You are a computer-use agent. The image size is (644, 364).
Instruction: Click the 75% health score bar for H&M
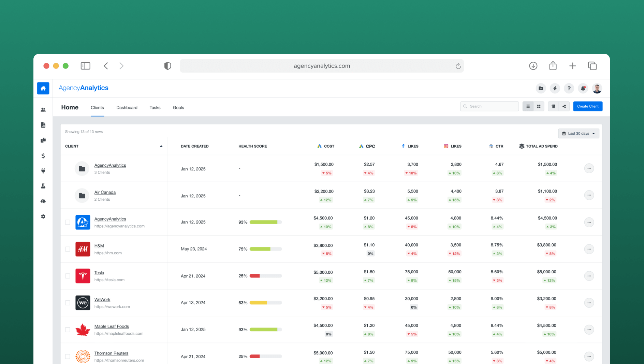266,249
